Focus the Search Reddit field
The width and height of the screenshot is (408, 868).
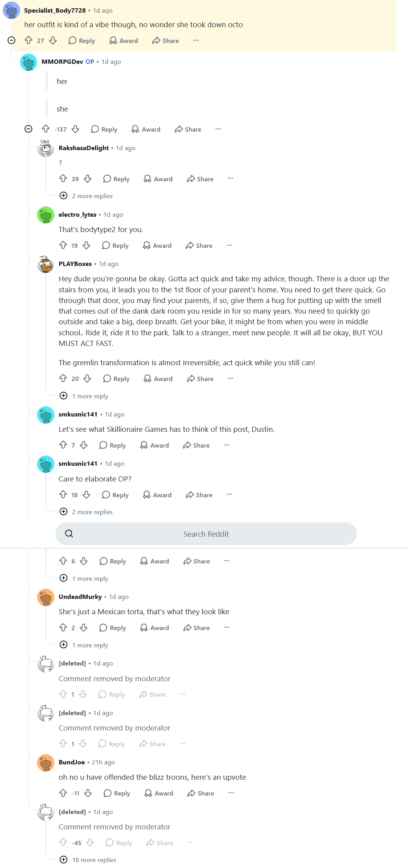coord(206,533)
